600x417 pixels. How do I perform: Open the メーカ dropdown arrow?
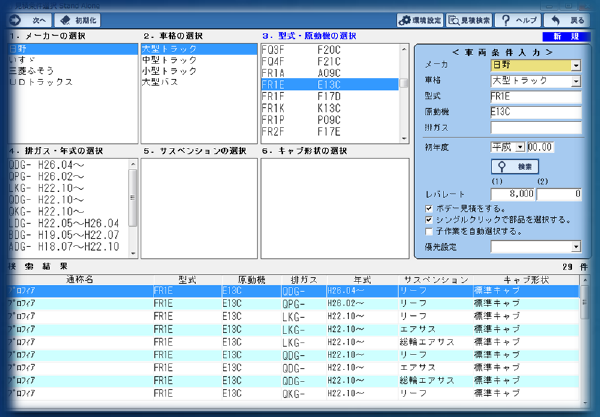(x=576, y=65)
